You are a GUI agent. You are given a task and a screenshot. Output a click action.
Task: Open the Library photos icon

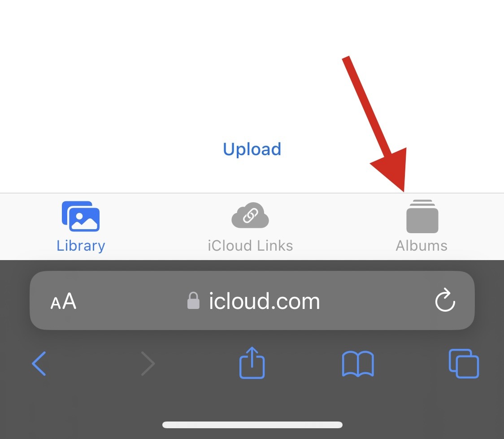click(81, 216)
